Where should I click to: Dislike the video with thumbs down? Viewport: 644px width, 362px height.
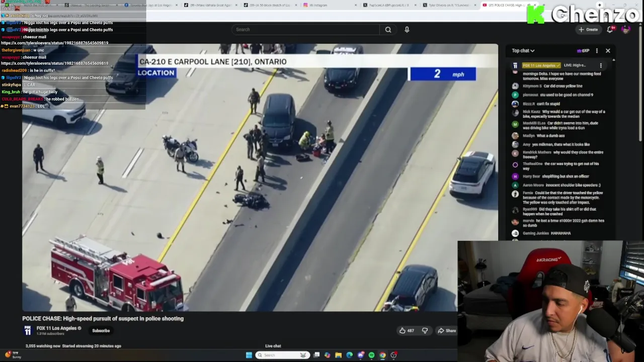coord(425,331)
